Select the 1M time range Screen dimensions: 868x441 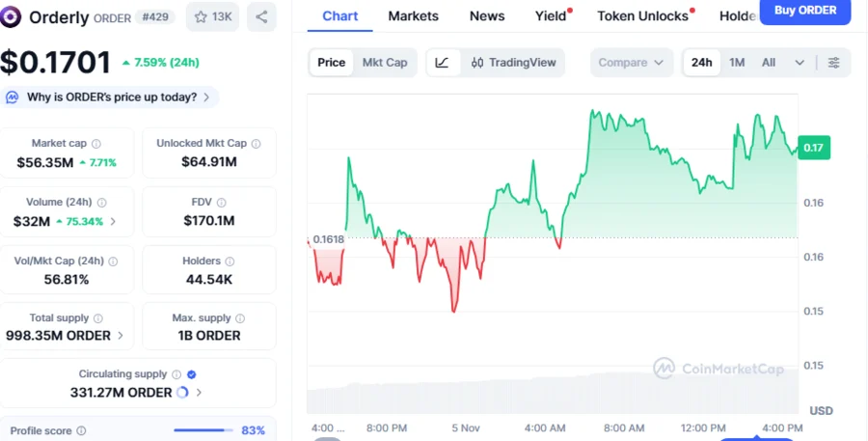click(737, 63)
